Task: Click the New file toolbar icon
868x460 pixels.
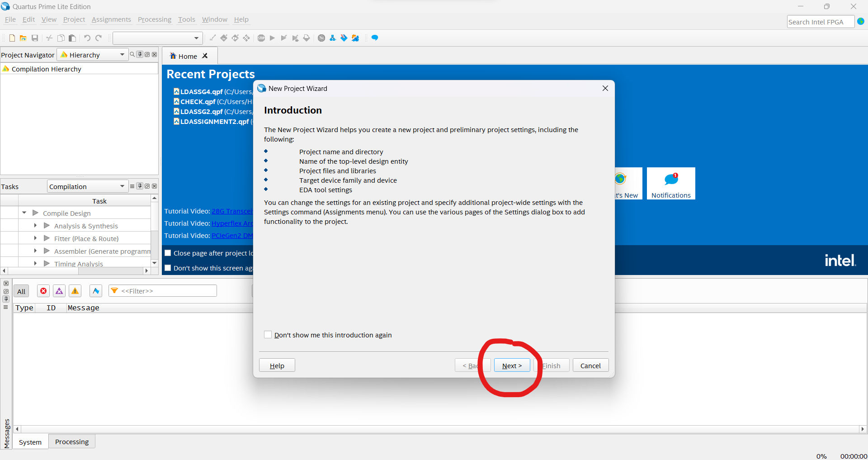Action: click(x=12, y=38)
